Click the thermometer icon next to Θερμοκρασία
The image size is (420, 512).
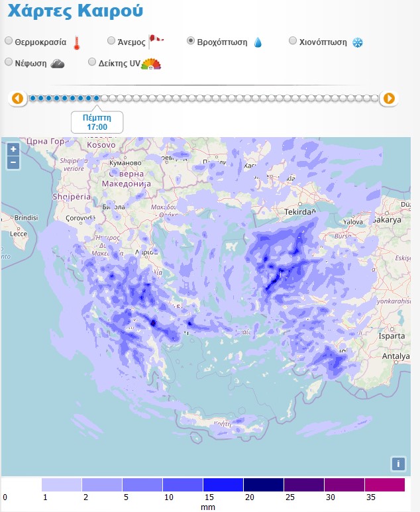click(77, 43)
